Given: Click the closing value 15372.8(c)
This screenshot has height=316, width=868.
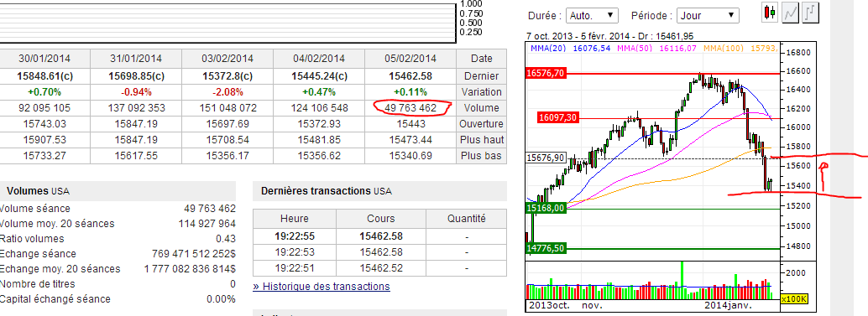Looking at the screenshot, I should pyautogui.click(x=227, y=76).
